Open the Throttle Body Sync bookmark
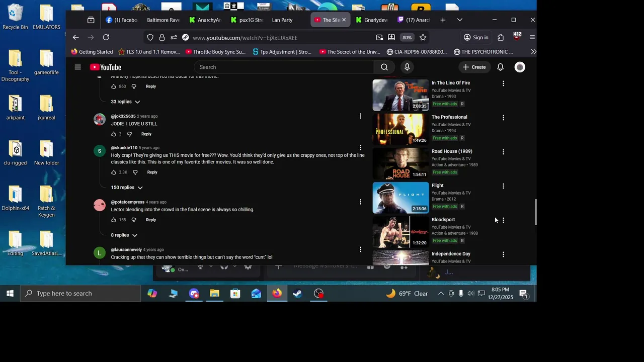 coord(215,52)
